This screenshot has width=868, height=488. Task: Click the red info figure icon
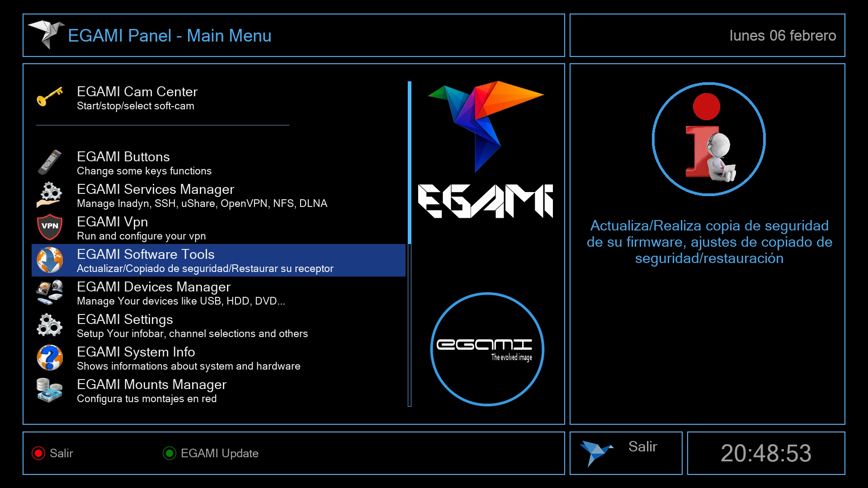708,139
